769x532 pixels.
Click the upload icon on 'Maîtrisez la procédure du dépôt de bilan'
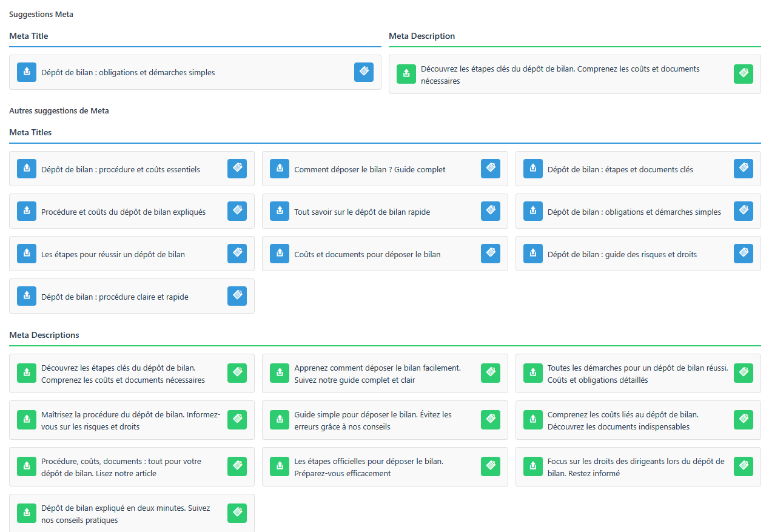(x=26, y=419)
